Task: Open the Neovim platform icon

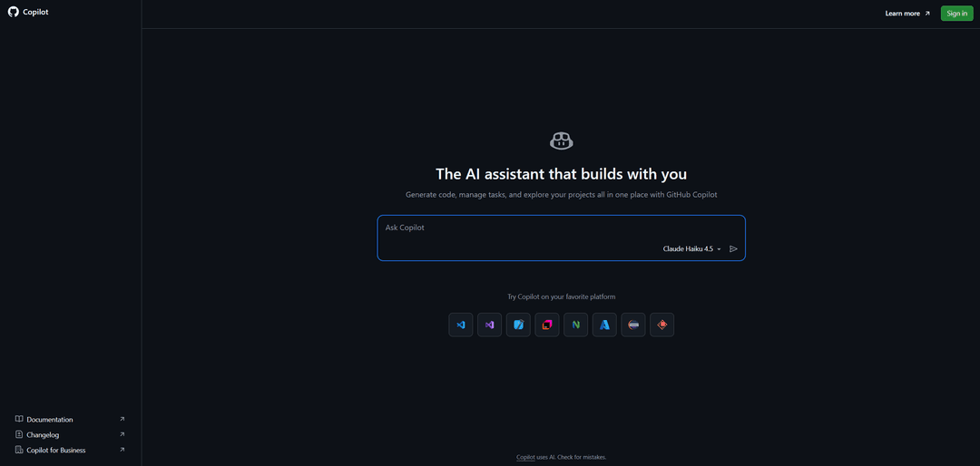Action: click(575, 325)
